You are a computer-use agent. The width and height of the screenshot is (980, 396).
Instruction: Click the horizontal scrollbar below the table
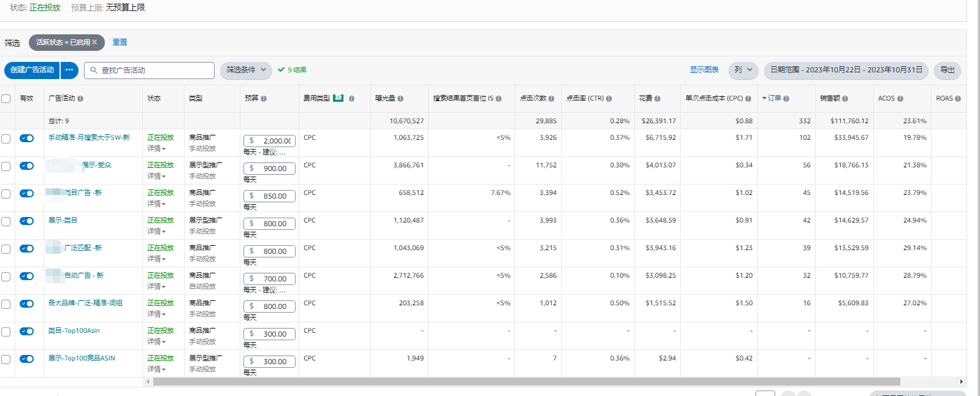[526, 381]
